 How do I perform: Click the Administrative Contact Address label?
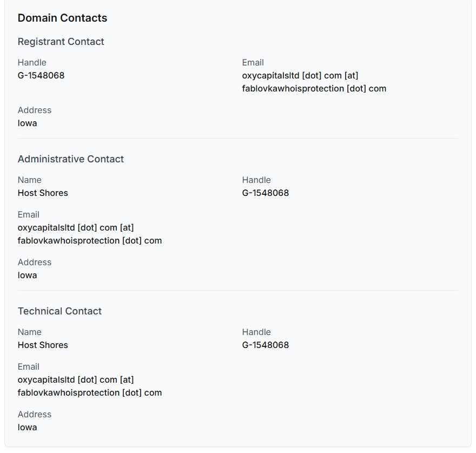(35, 262)
